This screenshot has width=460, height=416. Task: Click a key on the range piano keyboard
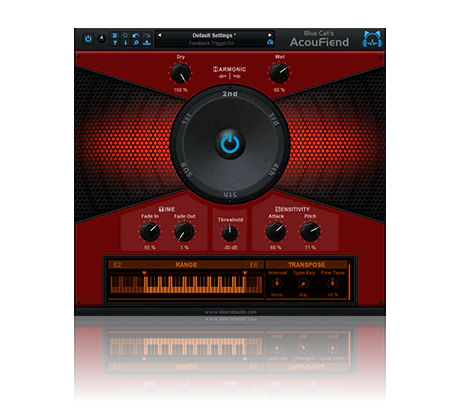(x=187, y=285)
